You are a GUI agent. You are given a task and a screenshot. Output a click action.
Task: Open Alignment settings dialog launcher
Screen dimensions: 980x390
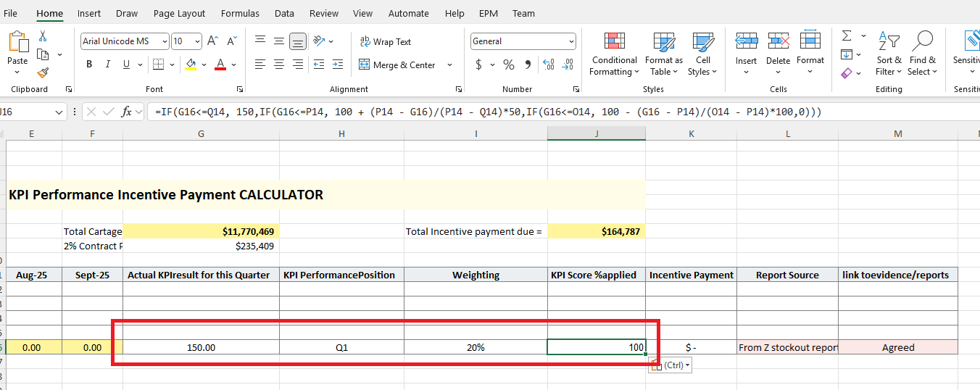tap(458, 89)
